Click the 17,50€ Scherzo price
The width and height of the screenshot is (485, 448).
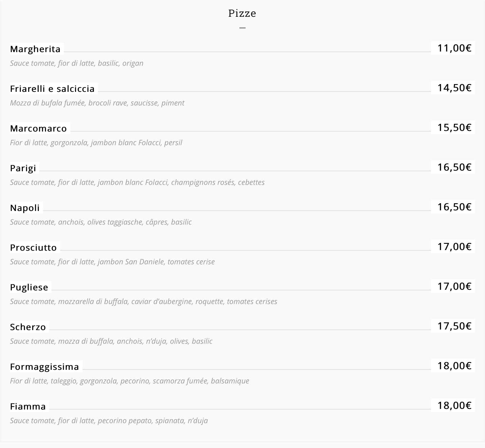click(454, 326)
